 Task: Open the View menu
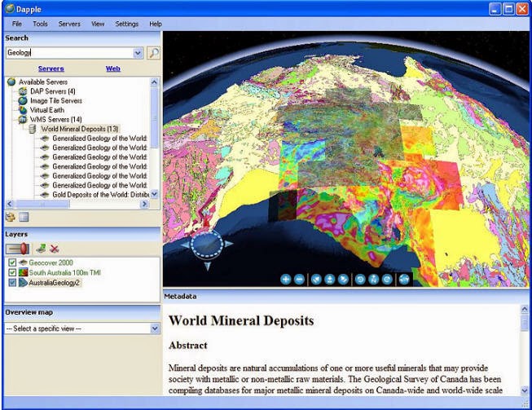(98, 24)
